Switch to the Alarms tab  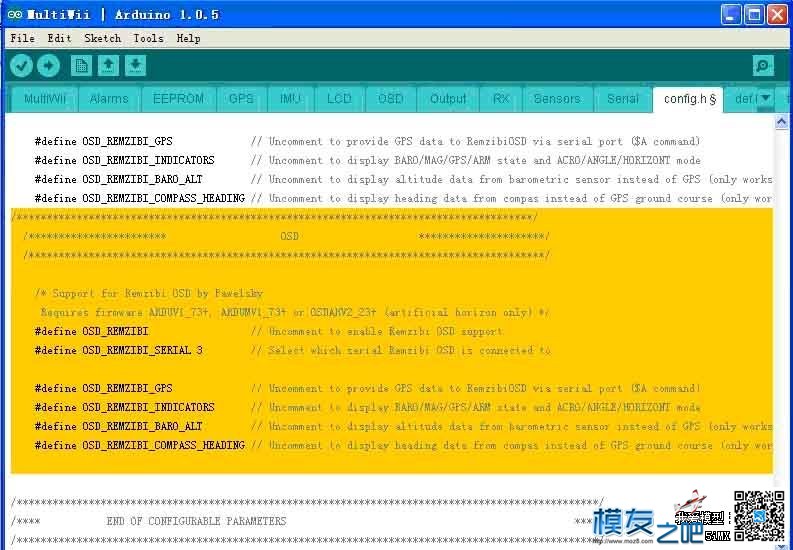pyautogui.click(x=109, y=99)
